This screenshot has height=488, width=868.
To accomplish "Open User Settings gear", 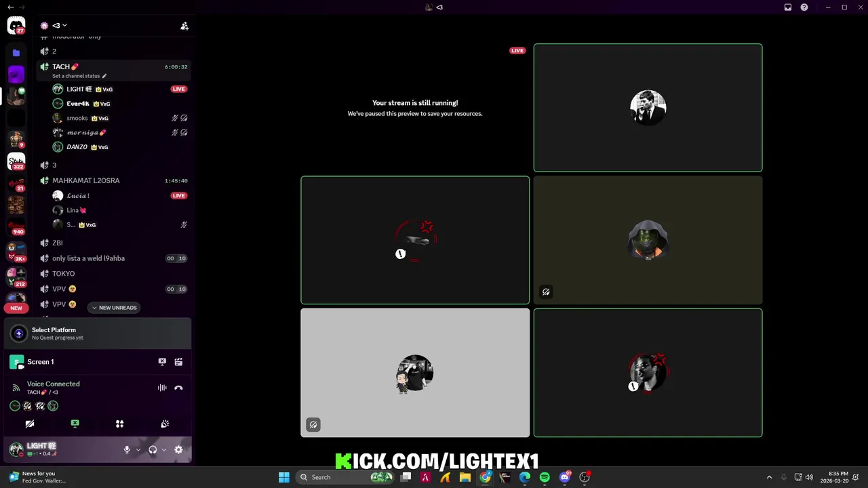I will [178, 449].
